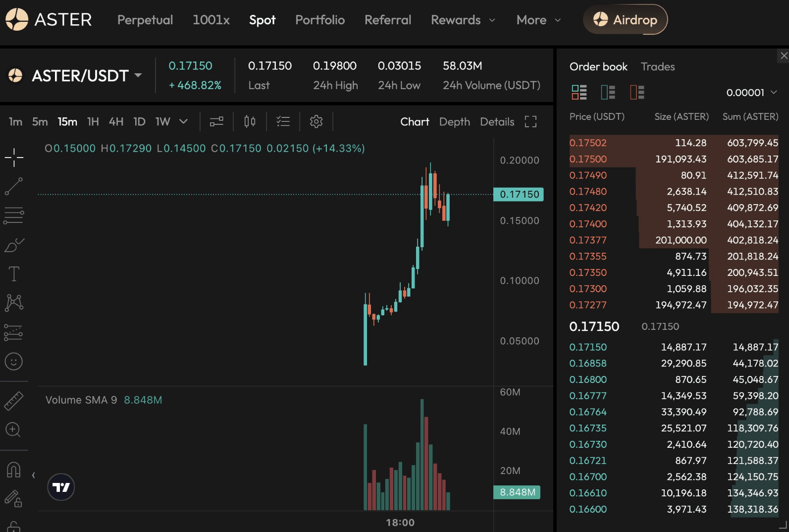The width and height of the screenshot is (789, 532).
Task: Expand the More navigation menu
Action: [x=538, y=20]
